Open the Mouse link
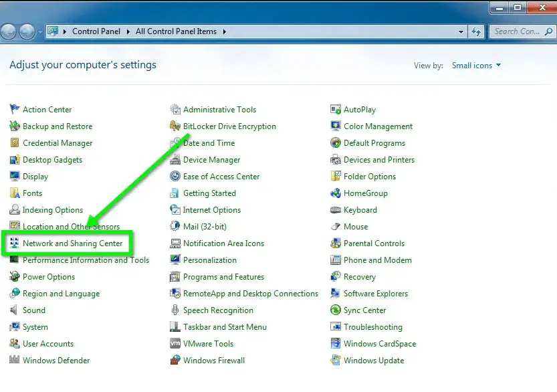The width and height of the screenshot is (557, 392). (x=356, y=226)
